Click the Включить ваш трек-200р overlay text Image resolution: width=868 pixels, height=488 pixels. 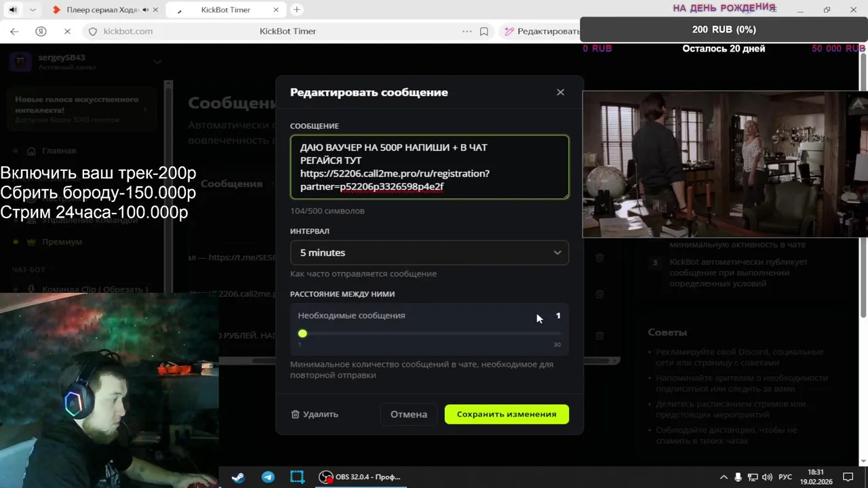pos(98,173)
